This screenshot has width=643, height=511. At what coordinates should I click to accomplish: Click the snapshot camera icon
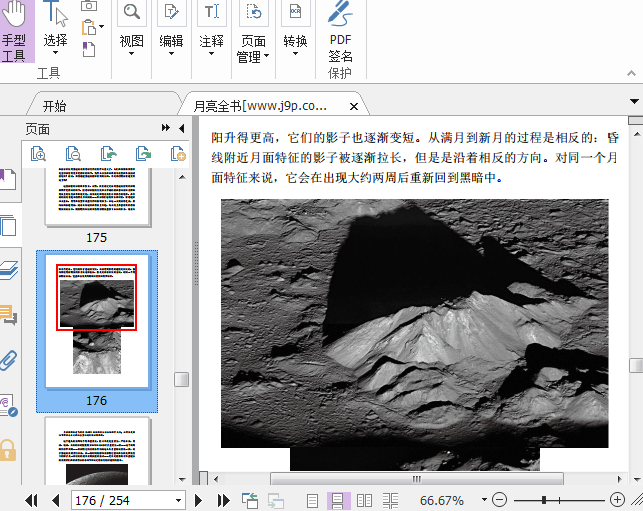click(90, 6)
